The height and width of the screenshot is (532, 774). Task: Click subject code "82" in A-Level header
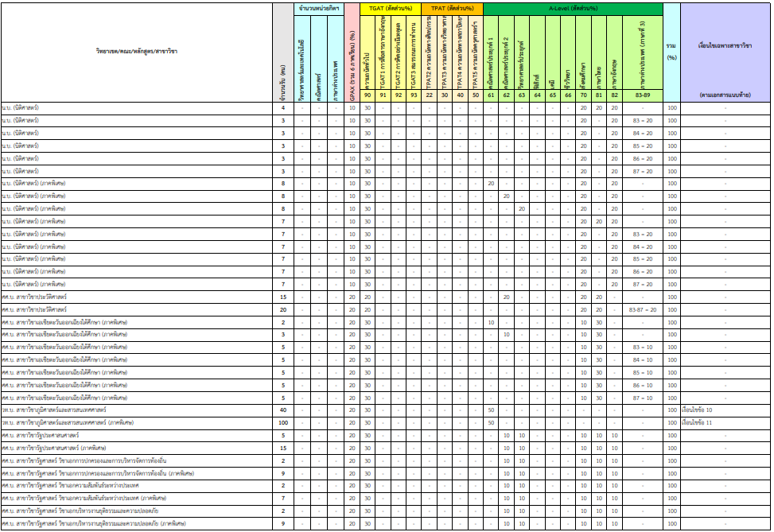[x=614, y=95]
